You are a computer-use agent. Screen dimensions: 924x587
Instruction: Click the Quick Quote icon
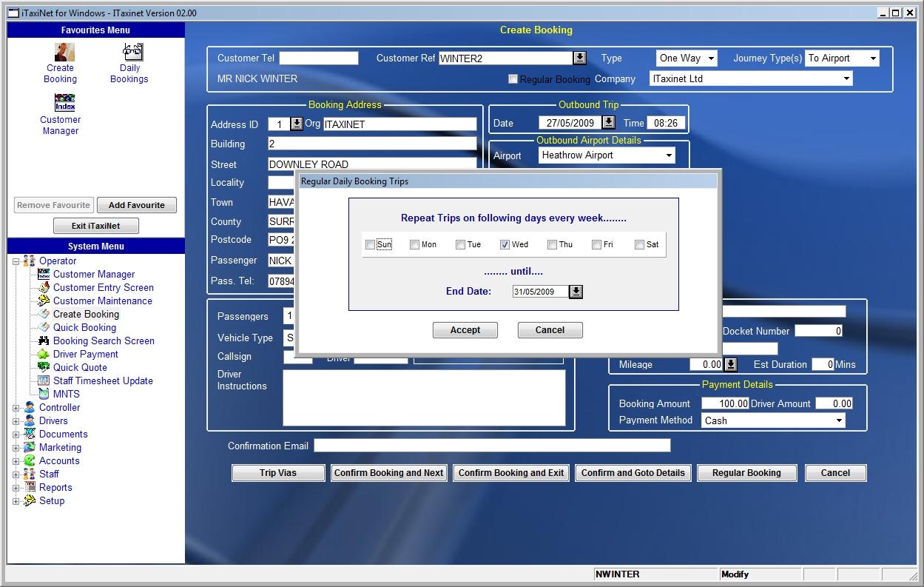(x=44, y=367)
